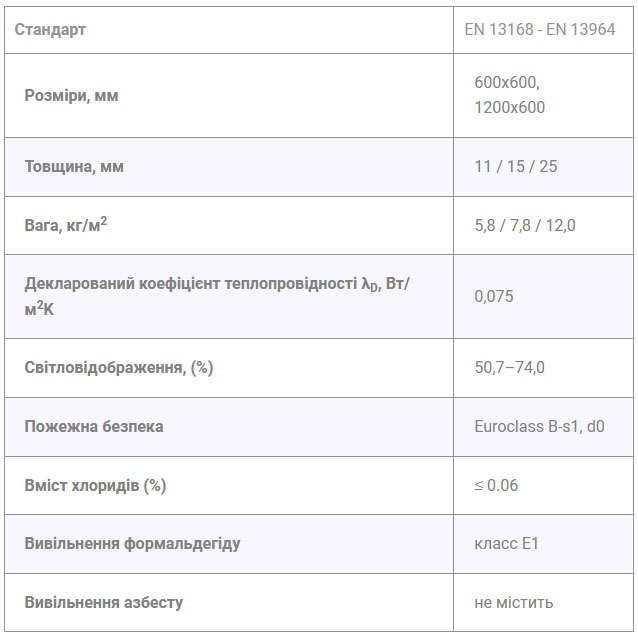Click the 'Товщина, мм' label
Viewport: 638px width, 638px height.
click(x=74, y=166)
